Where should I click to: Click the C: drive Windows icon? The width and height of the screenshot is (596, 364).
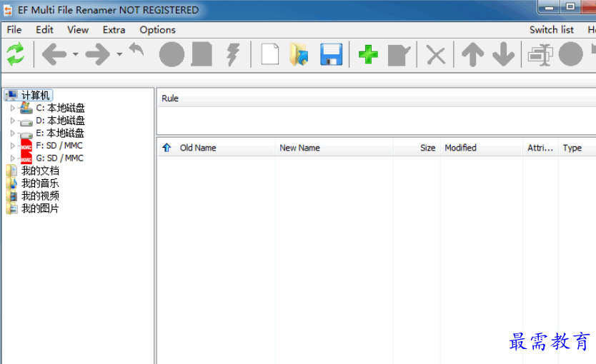point(26,108)
